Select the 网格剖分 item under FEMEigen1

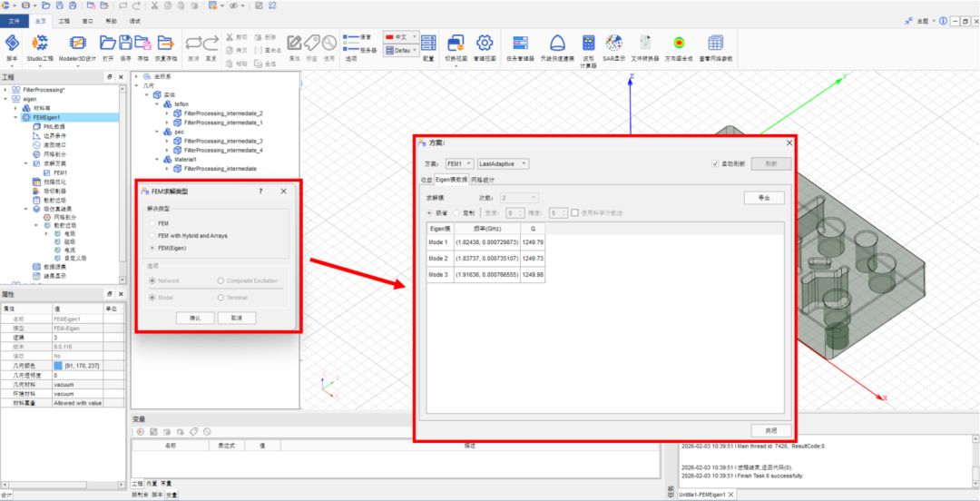pyautogui.click(x=54, y=153)
